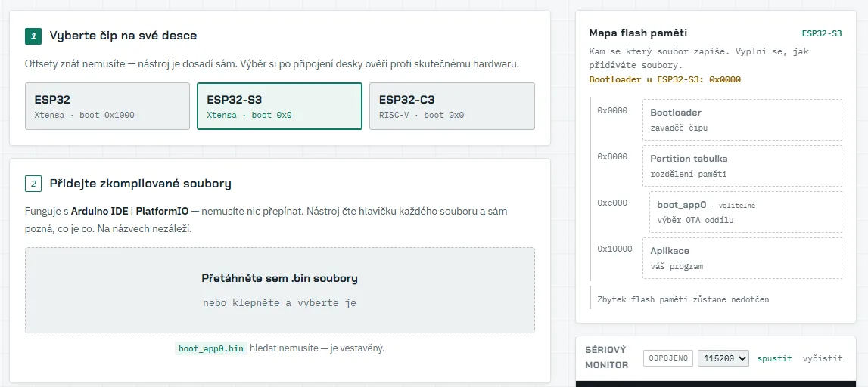Click the green ESP32-S3 label in flash map

click(822, 33)
